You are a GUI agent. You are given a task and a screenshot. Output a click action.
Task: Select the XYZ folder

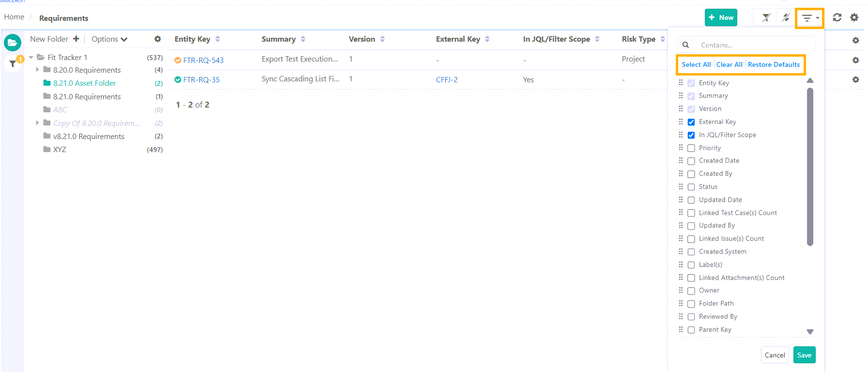tap(60, 150)
